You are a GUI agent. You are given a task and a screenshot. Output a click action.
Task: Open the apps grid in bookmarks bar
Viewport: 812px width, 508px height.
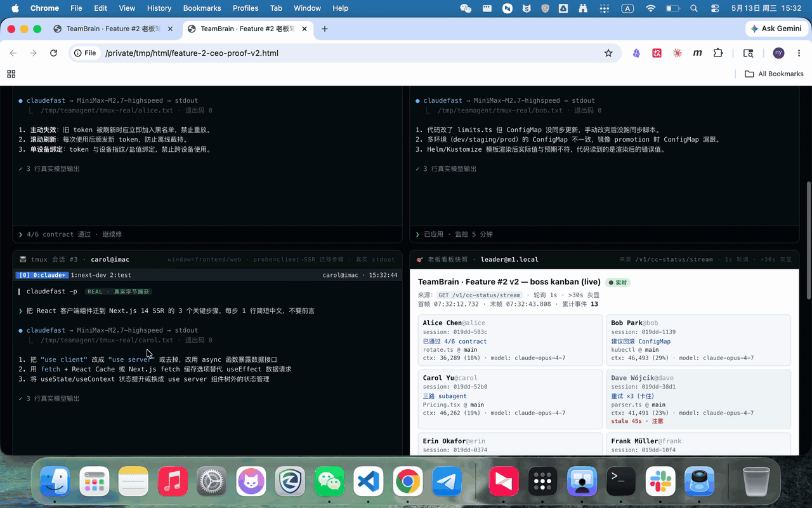click(x=11, y=74)
